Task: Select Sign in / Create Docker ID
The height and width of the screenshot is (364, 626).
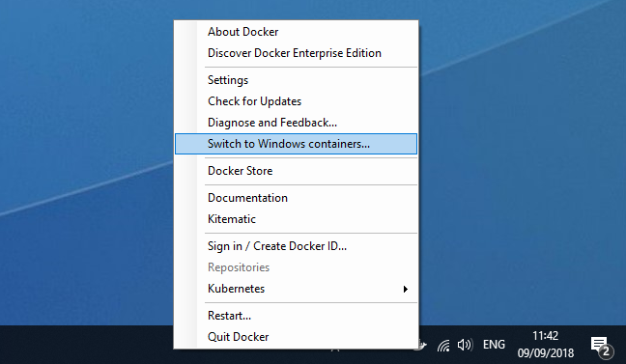Action: coord(296,246)
